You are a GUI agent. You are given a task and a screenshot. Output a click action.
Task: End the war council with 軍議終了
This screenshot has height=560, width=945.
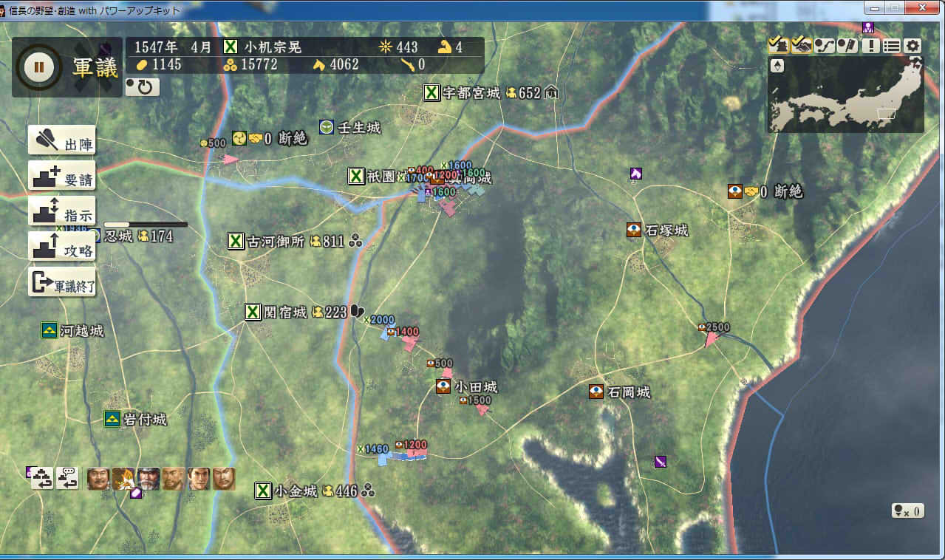coord(62,282)
